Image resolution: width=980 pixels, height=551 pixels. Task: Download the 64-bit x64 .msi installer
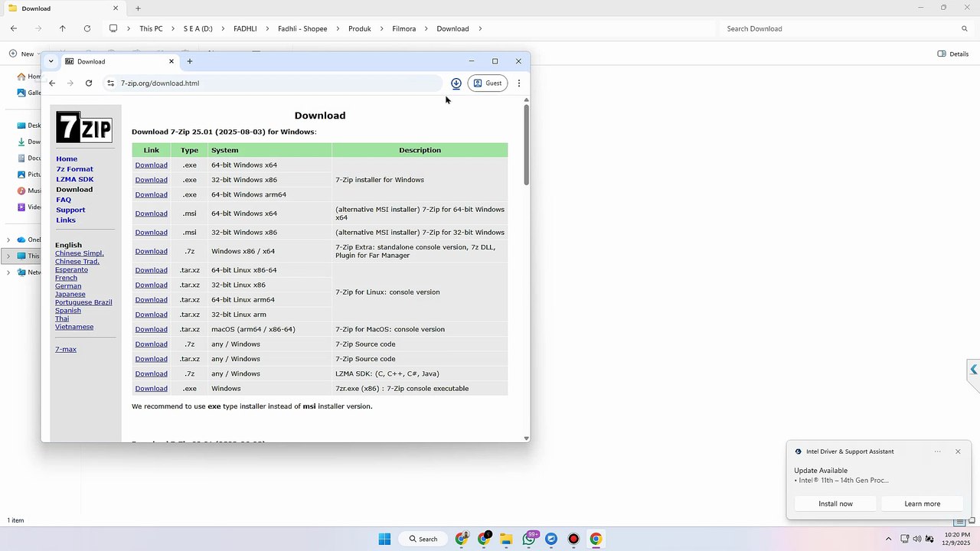coord(151,214)
